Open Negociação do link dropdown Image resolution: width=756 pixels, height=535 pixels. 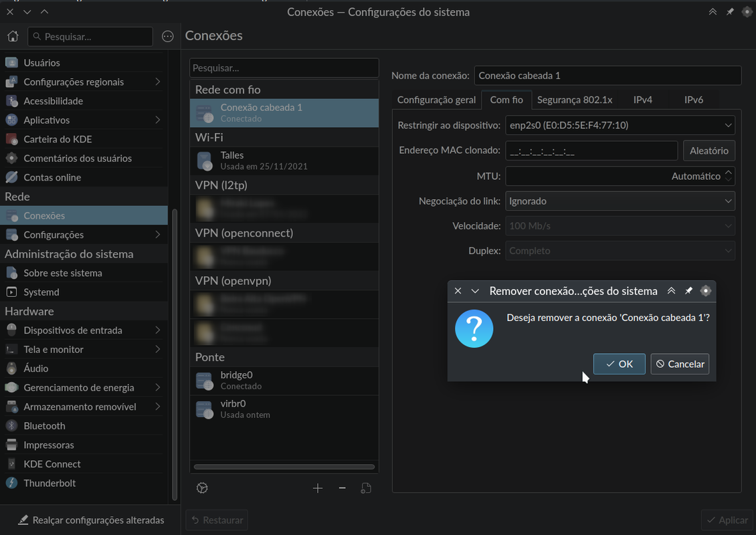(x=620, y=201)
